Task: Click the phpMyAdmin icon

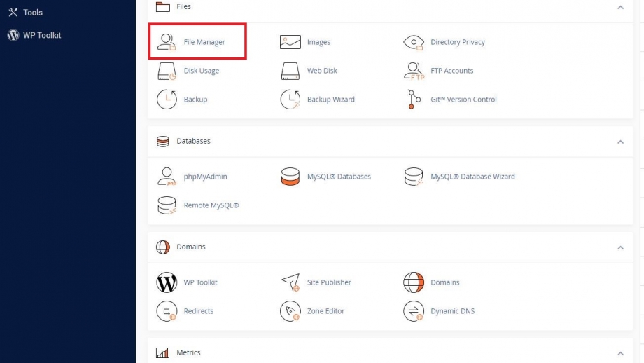Action: (x=167, y=177)
